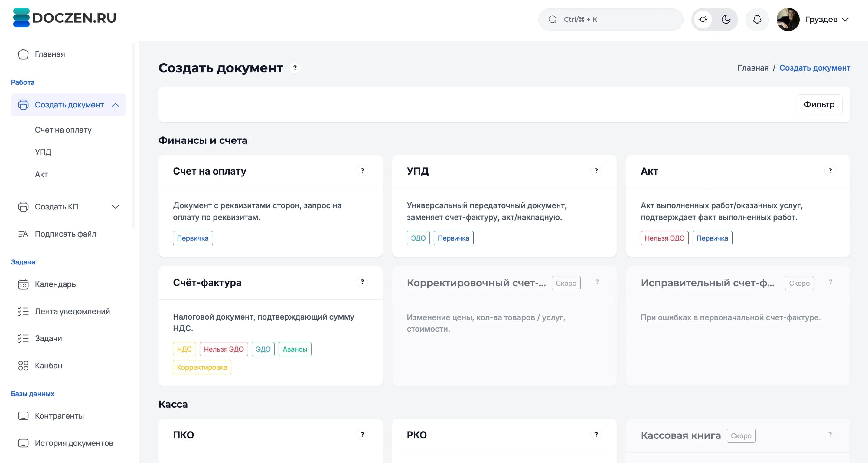Screen dimensions: 868x463
Task: Click Скоро badge on Кассовая книга
Action: [x=741, y=436]
